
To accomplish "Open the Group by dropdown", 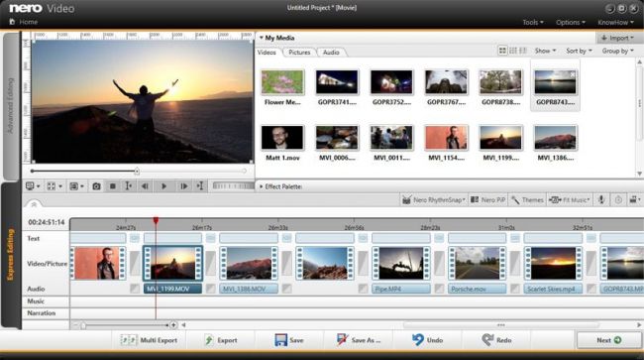I will click(x=617, y=51).
